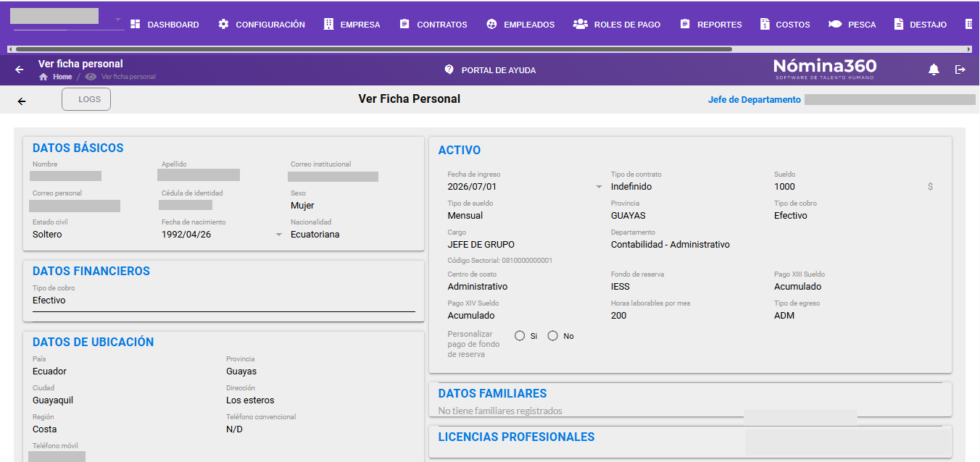Open the Empresa menu
Viewport: 980px width, 462px height.
pyautogui.click(x=352, y=25)
